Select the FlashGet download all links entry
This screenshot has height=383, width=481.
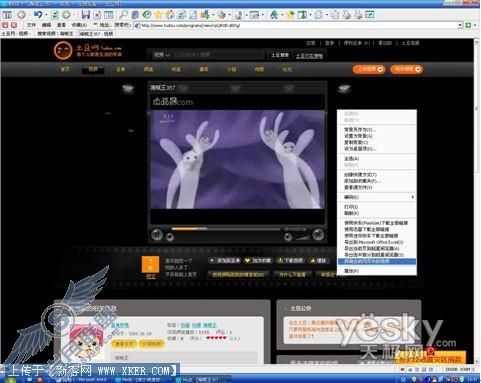[x=377, y=223]
